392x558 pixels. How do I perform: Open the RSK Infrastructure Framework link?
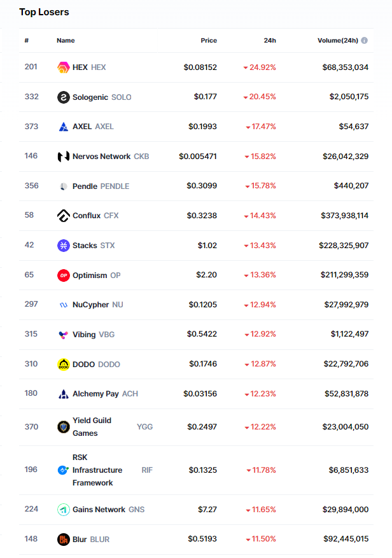coord(97,470)
